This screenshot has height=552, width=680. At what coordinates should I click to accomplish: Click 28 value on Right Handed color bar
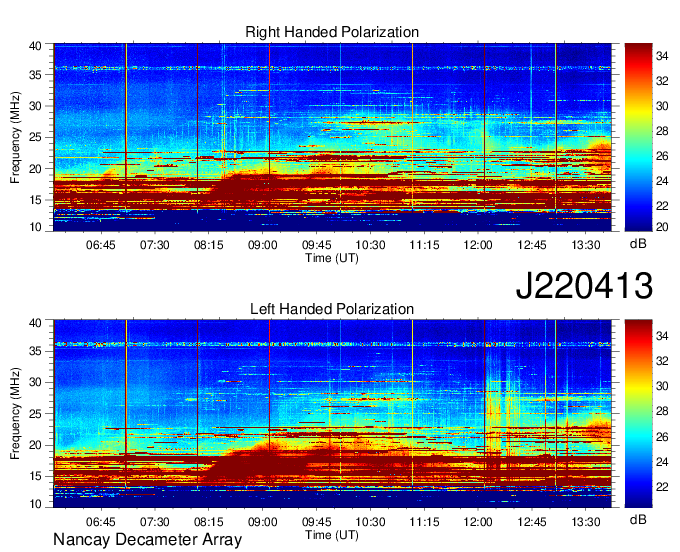click(x=662, y=131)
